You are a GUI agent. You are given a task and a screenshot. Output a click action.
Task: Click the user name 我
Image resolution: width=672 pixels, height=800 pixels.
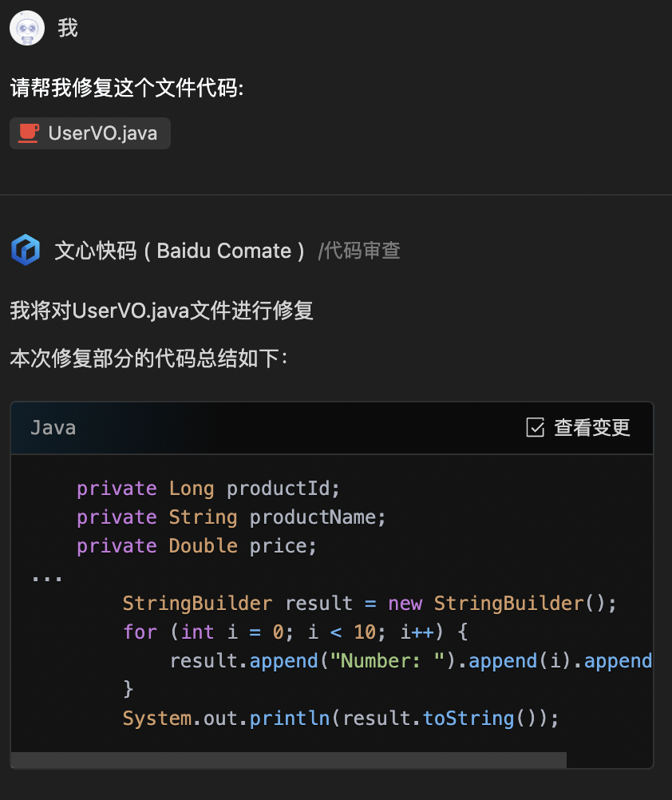coord(67,28)
